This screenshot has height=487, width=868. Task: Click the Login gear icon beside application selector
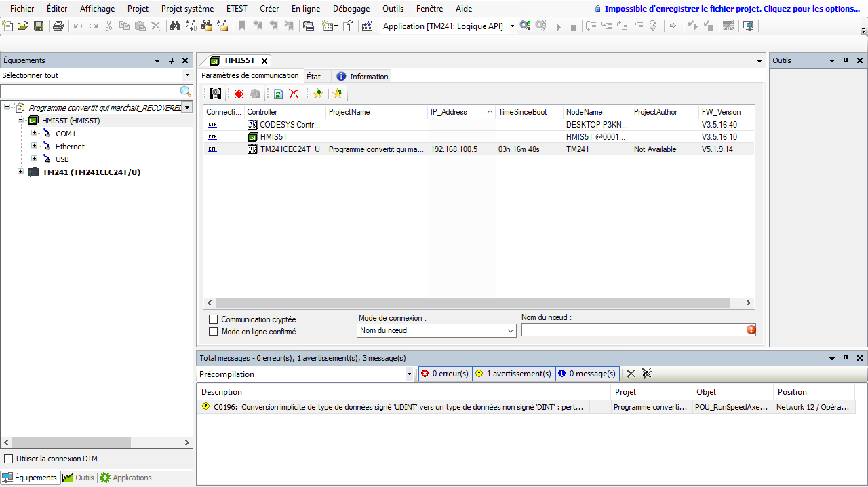(525, 26)
